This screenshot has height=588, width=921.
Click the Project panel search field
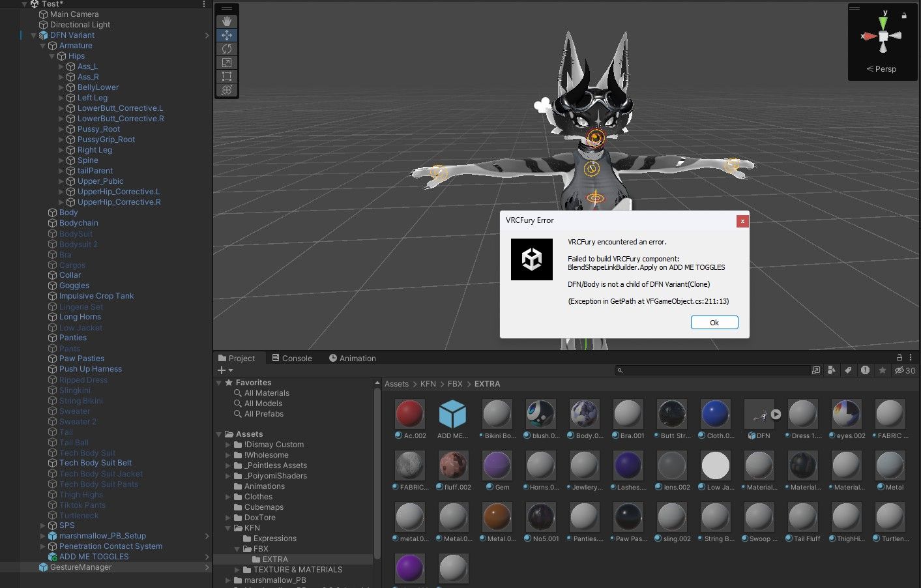coord(712,370)
